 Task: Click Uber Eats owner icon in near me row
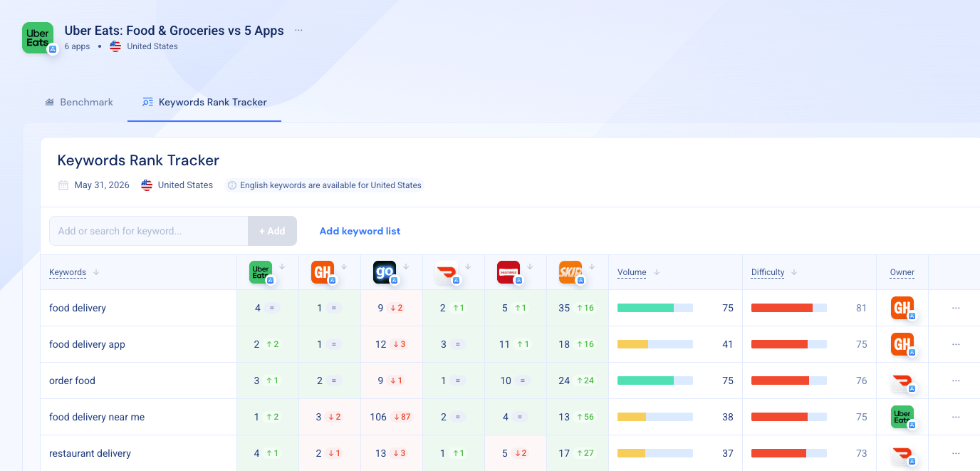(x=902, y=417)
